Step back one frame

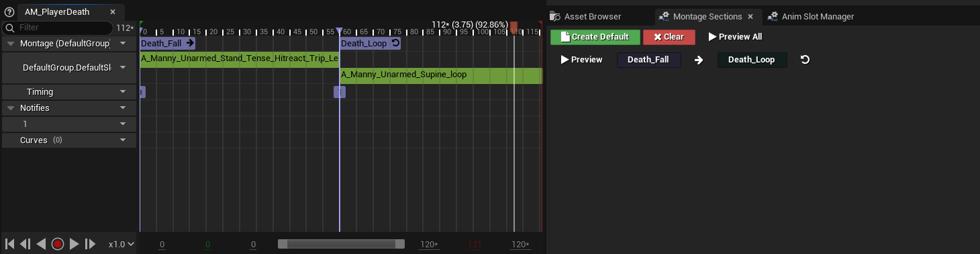(x=25, y=244)
